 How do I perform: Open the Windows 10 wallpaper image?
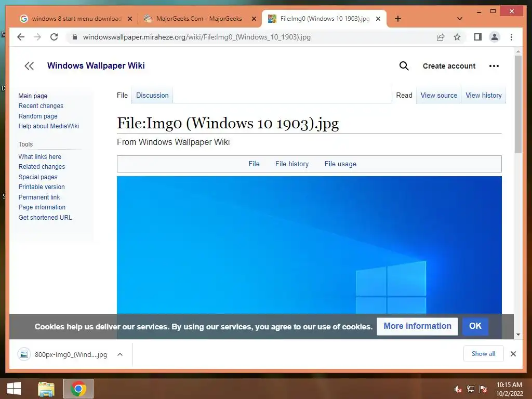[309, 244]
